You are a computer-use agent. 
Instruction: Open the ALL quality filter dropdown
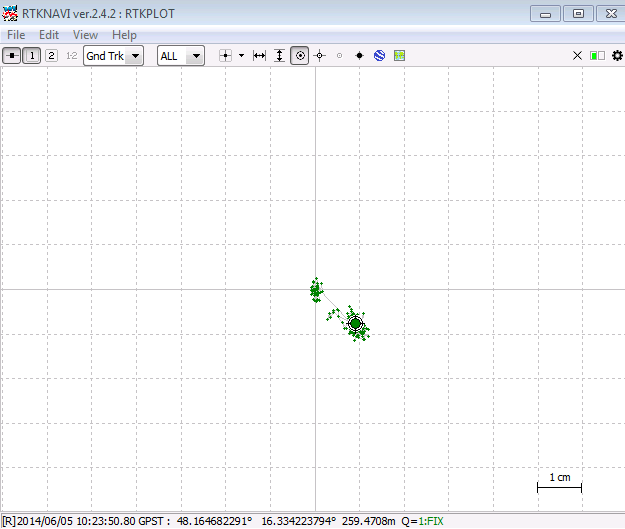181,56
